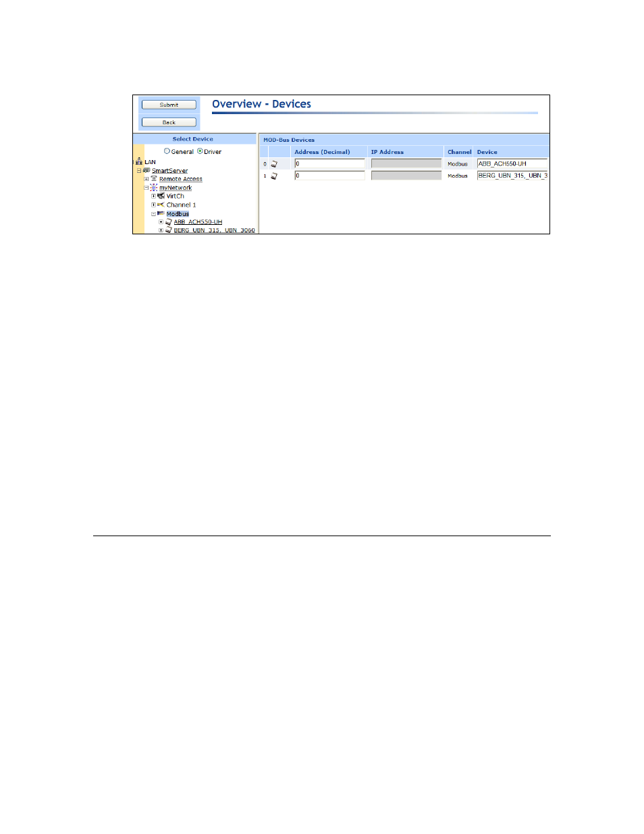Select the Channel 1 tree item
644x834 pixels.
181,205
